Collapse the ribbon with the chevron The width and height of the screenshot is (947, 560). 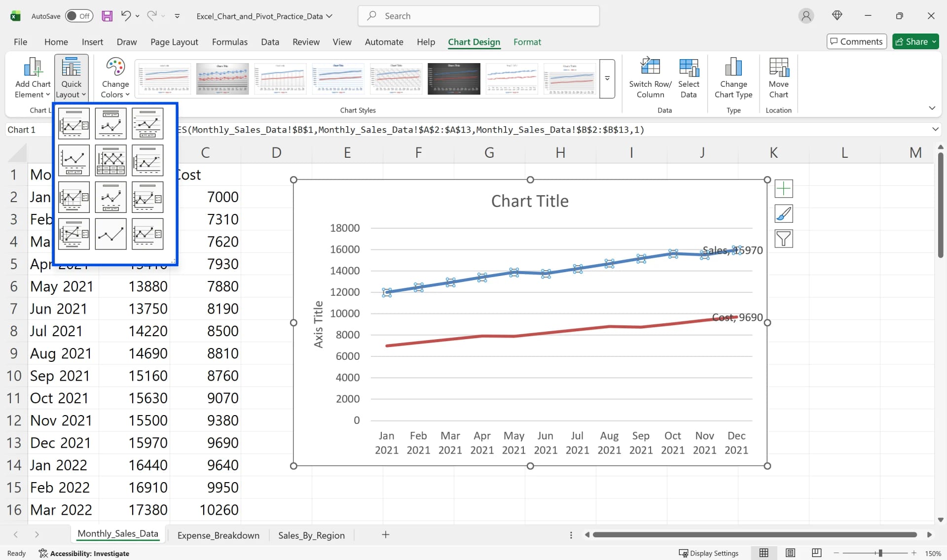pos(933,107)
